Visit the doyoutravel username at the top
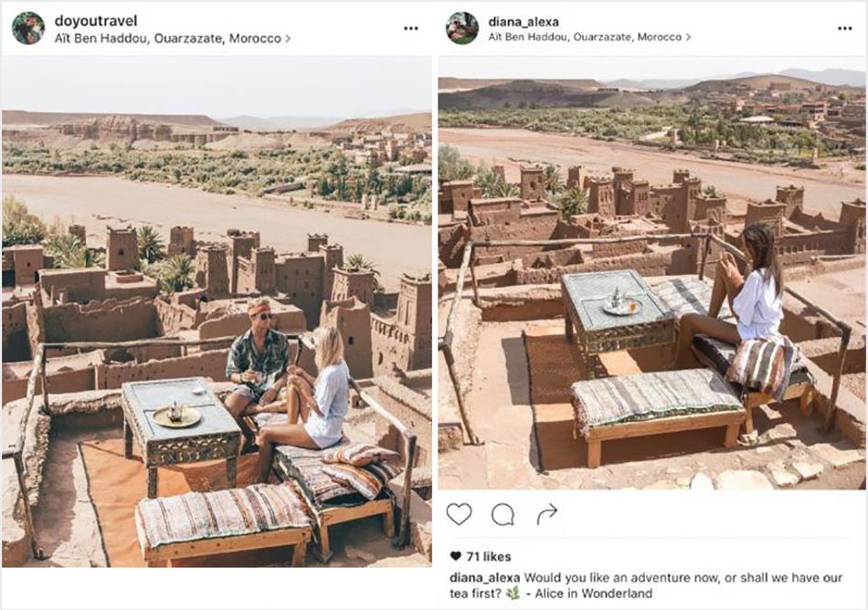Screen dimensions: 868x610 (96, 21)
